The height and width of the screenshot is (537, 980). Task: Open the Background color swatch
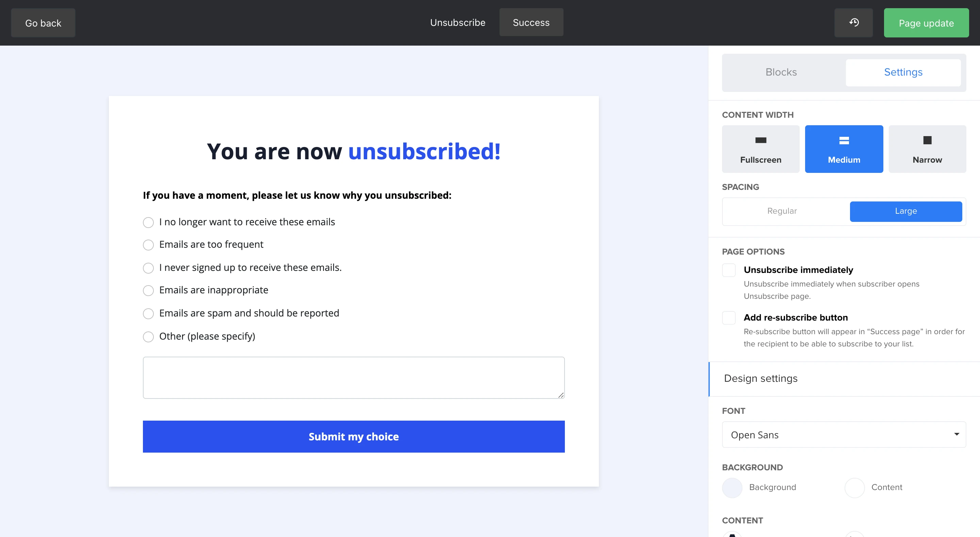point(732,488)
